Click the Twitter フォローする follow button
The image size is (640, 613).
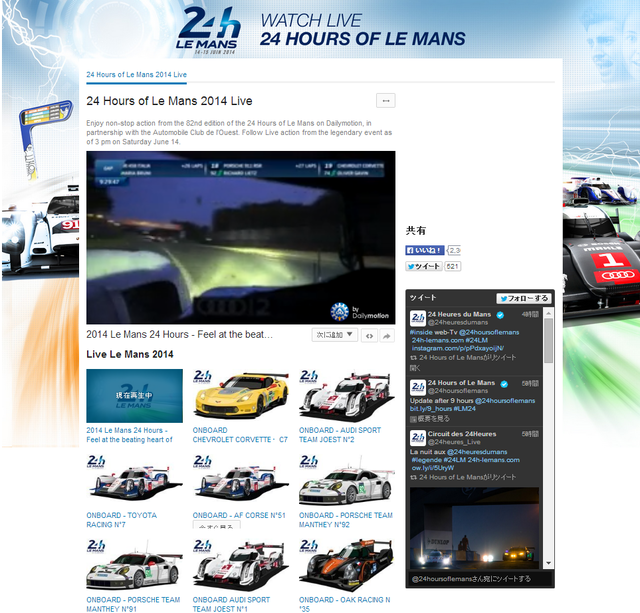pos(524,298)
